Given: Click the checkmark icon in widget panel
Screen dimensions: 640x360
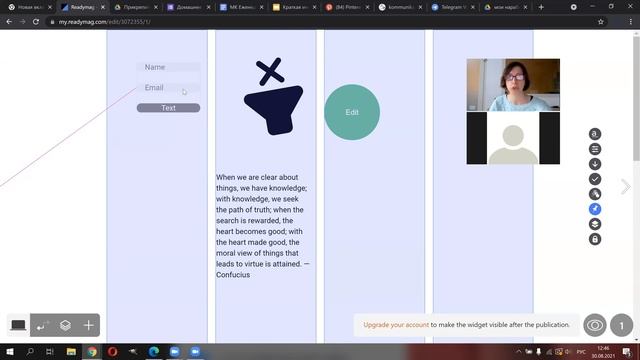Looking at the screenshot, I should pyautogui.click(x=595, y=179).
